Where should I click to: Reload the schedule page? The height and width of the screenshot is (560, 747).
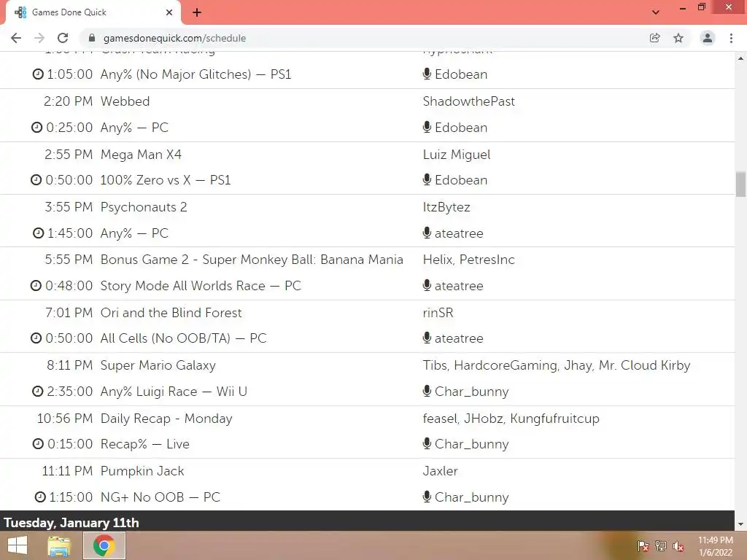pyautogui.click(x=63, y=38)
